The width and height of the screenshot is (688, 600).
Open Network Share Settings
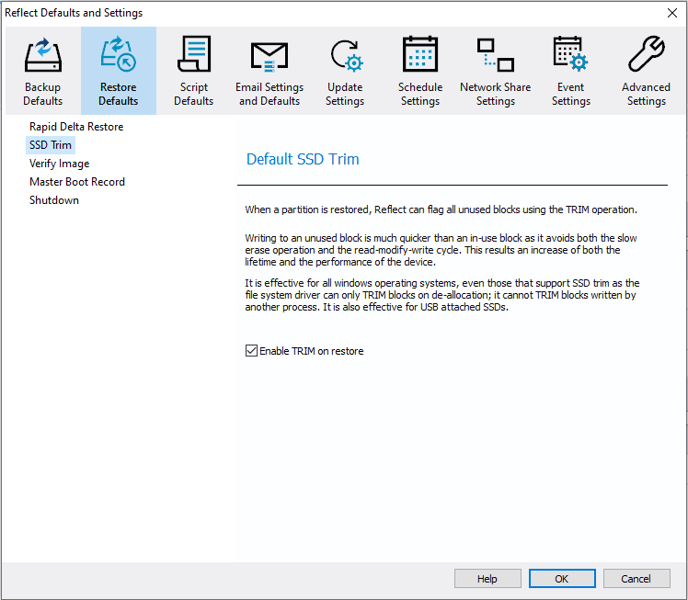tap(495, 71)
